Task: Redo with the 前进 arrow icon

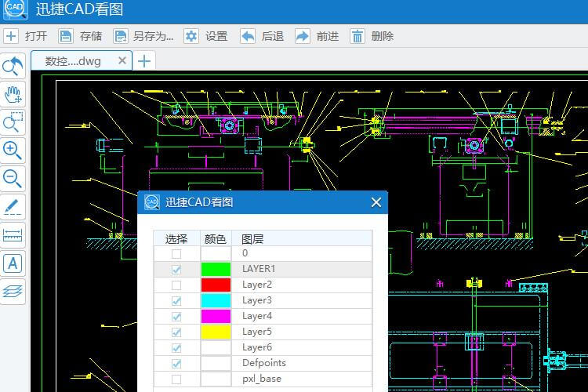Action: [303, 36]
